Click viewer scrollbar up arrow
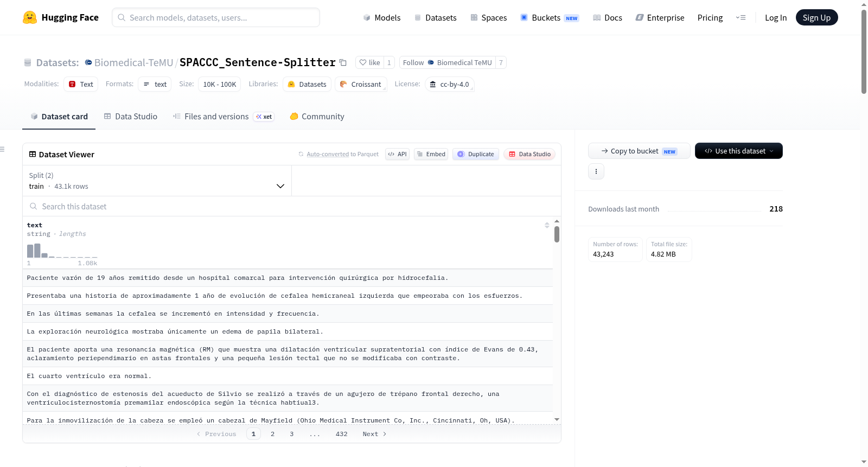Screen dimensions: 868x467 pyautogui.click(x=557, y=221)
